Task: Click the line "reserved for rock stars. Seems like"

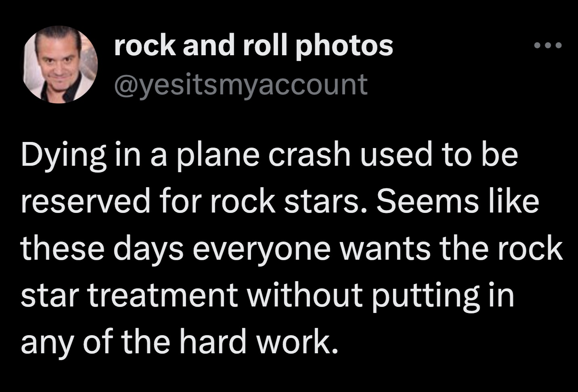Action: 279,201
